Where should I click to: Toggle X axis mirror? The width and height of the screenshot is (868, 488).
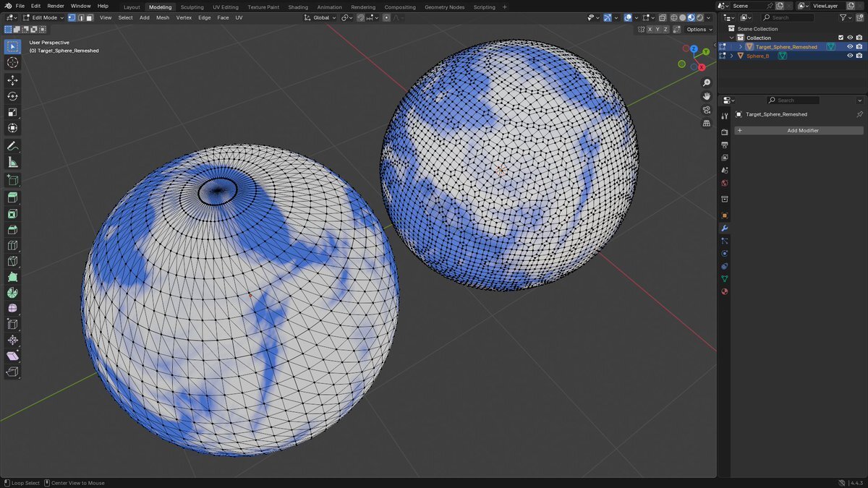[650, 30]
